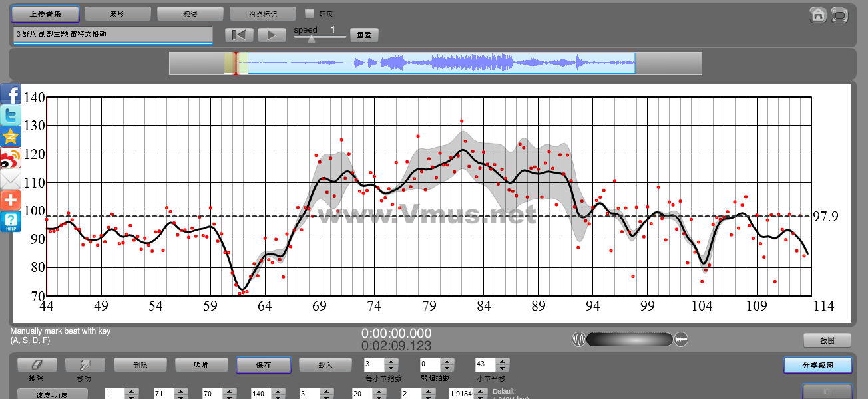Open the 频谱 spectrum view
Image resolution: width=868 pixels, height=399 pixels.
tap(190, 13)
